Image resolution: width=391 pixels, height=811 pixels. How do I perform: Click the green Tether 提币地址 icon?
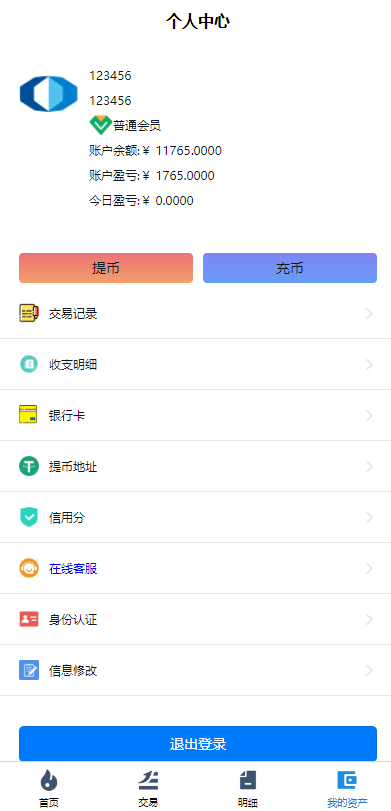[x=29, y=467]
